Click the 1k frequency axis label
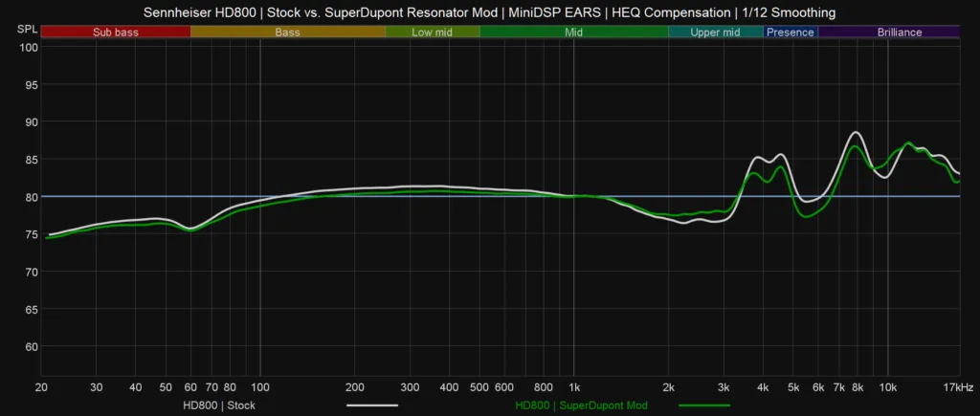Screen dimensions: 980x416 point(574,388)
